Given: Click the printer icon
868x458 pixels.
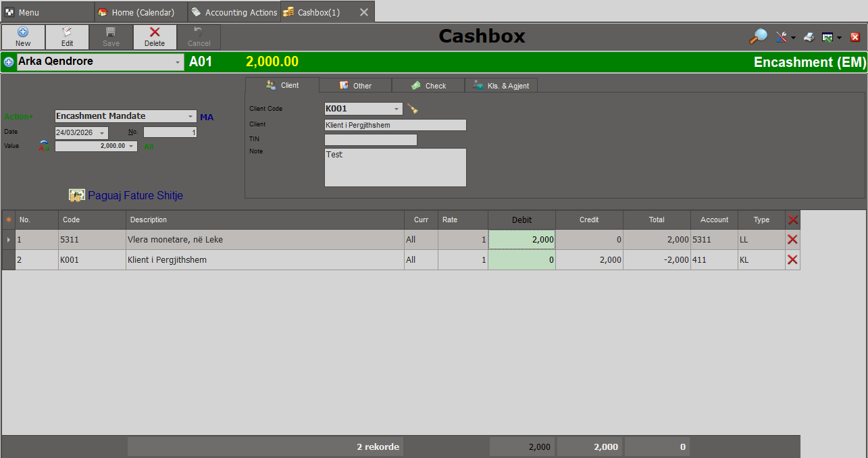Looking at the screenshot, I should click(809, 37).
